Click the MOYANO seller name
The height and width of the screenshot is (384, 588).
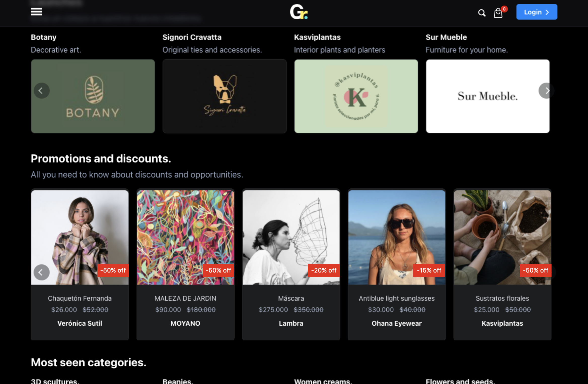[186, 323]
